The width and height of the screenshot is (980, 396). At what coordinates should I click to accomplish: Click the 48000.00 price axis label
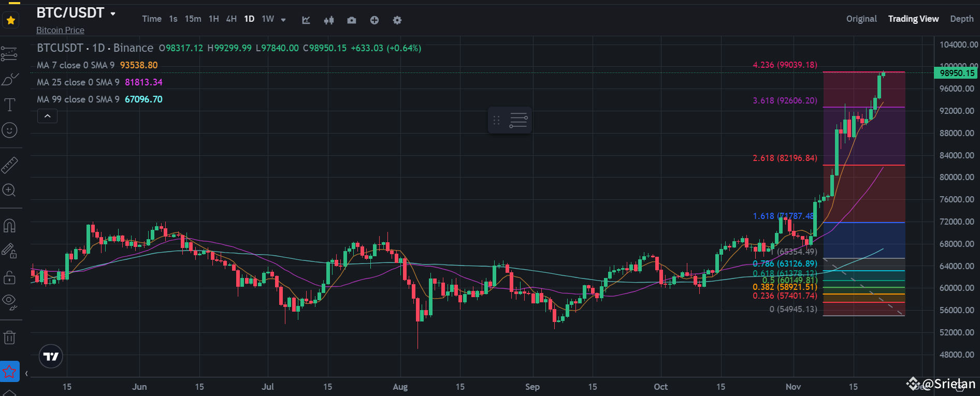coord(957,355)
